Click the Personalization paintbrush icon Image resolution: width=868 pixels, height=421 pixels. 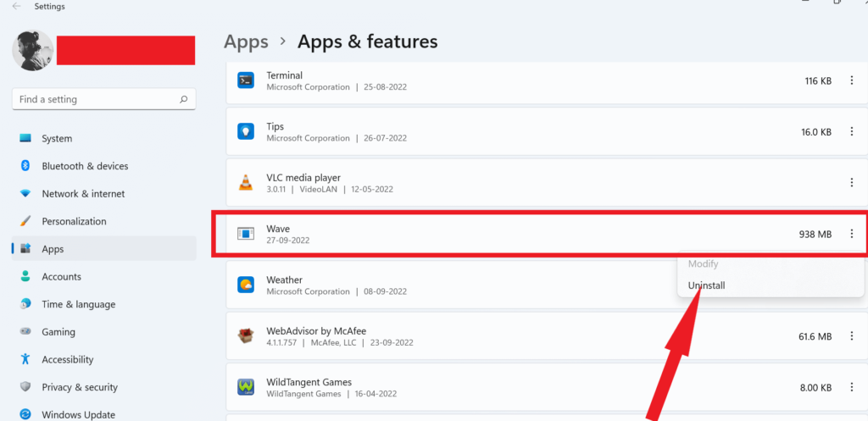[25, 221]
